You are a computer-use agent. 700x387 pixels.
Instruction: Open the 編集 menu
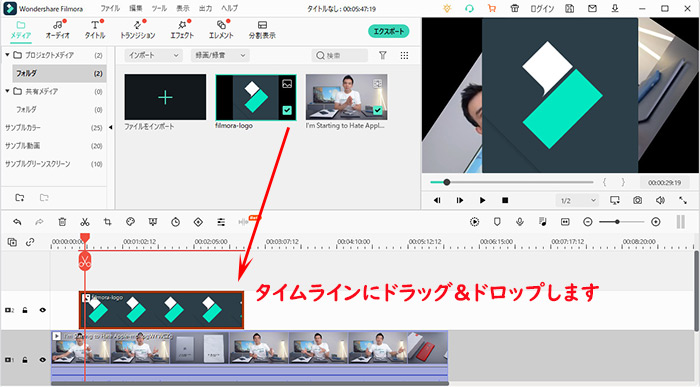[x=136, y=8]
